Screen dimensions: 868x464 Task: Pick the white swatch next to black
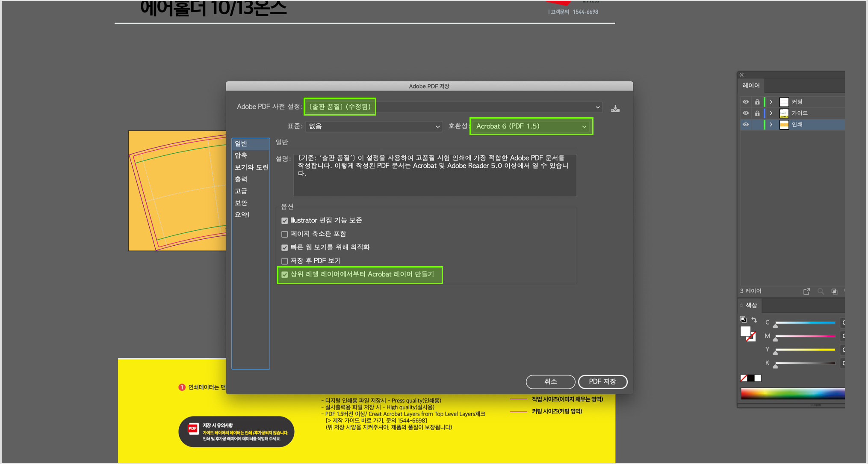coord(758,378)
